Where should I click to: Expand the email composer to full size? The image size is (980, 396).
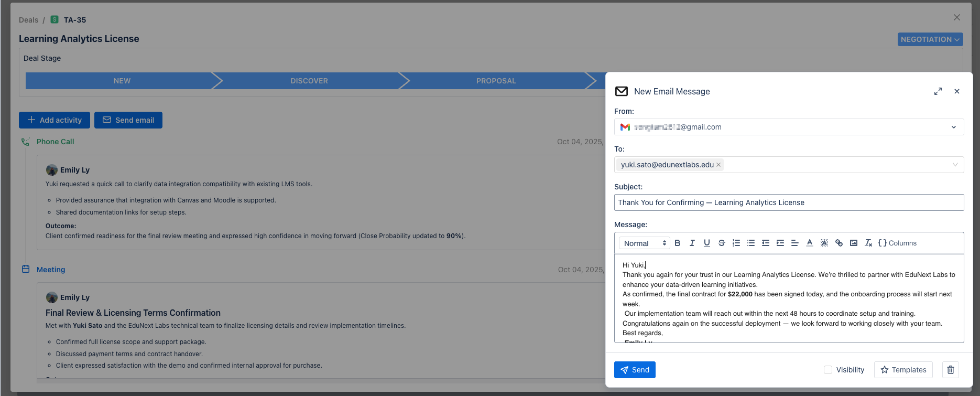(x=938, y=91)
